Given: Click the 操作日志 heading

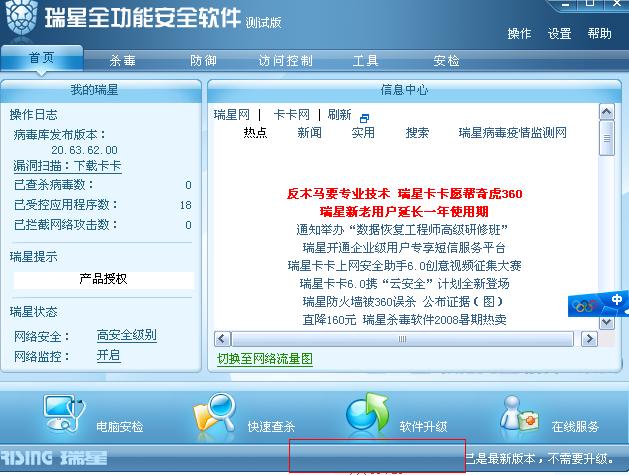Looking at the screenshot, I should [34, 115].
